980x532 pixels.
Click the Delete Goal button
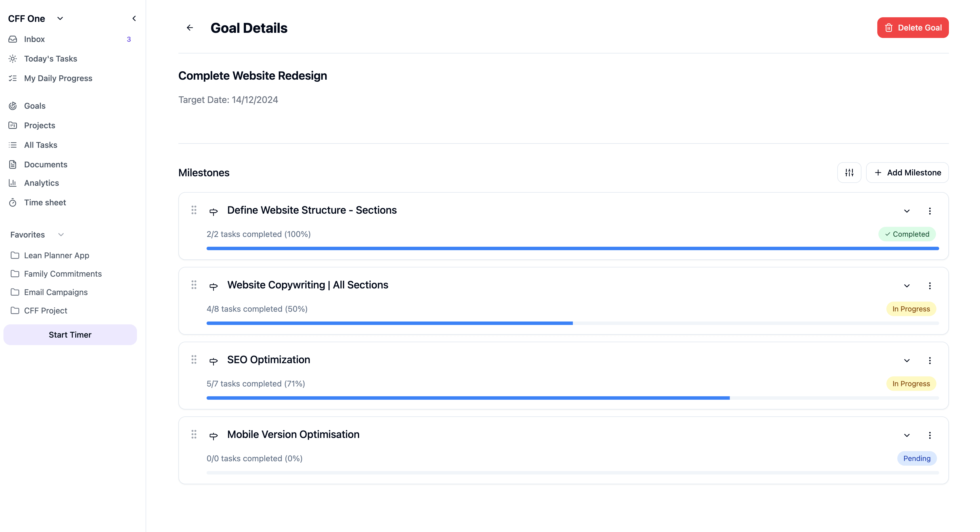pos(912,28)
